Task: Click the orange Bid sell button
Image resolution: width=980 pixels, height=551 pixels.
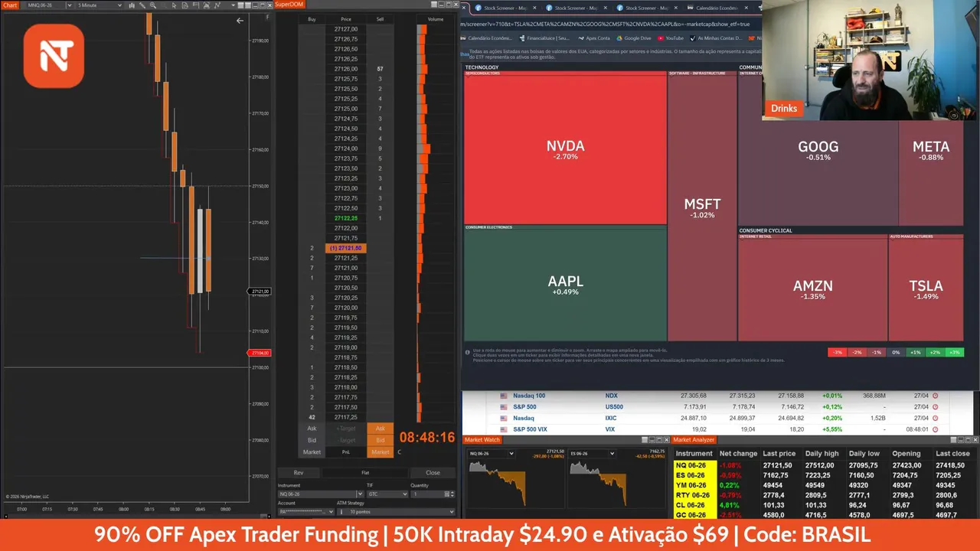Action: point(381,440)
